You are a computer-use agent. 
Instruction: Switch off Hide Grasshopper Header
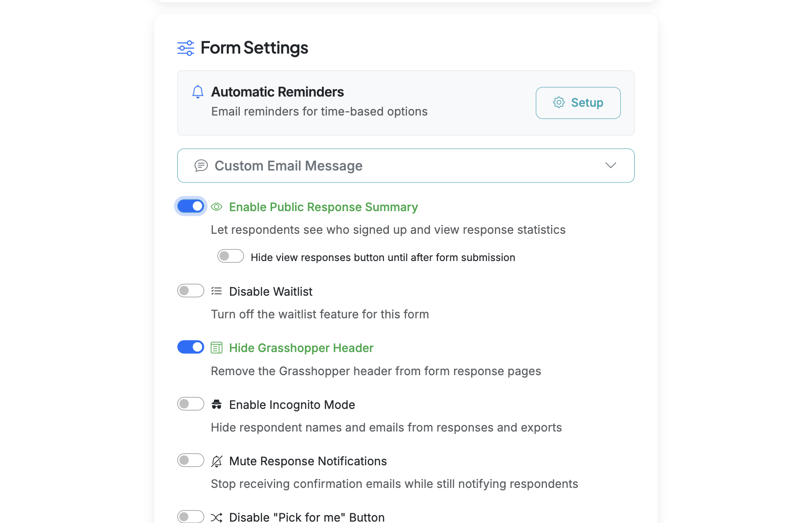[190, 347]
